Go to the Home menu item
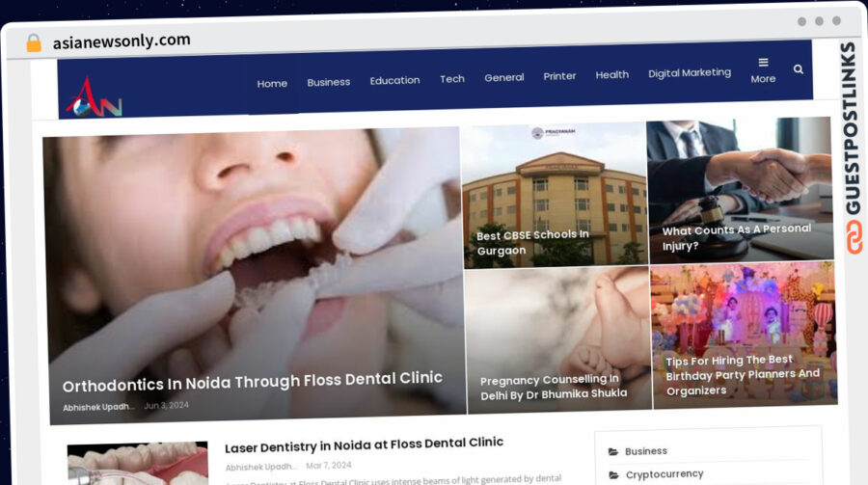Screen dimensions: 868x485 [272, 84]
